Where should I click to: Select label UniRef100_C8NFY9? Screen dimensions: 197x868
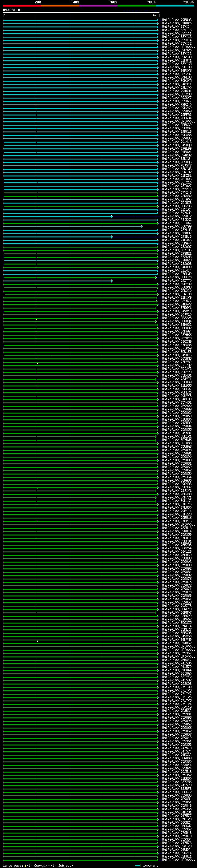(x=177, y=609)
